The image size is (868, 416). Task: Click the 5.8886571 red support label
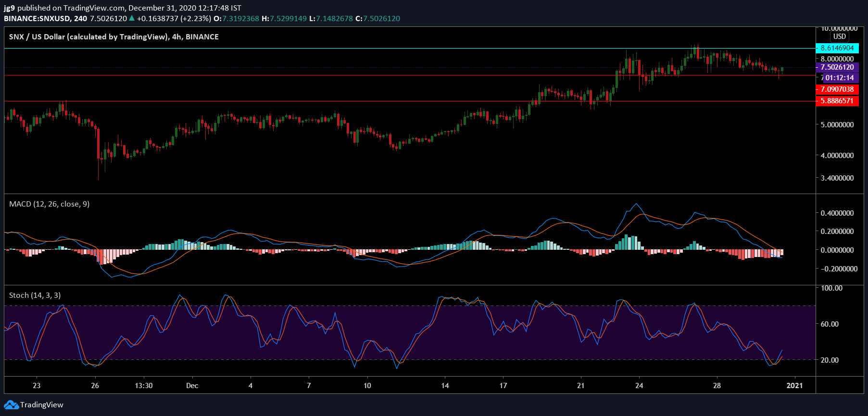click(x=837, y=101)
